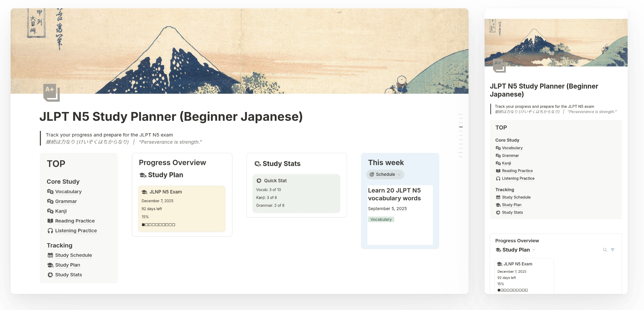
Task: Click '15%' on the desktop exam card
Action: tap(145, 217)
